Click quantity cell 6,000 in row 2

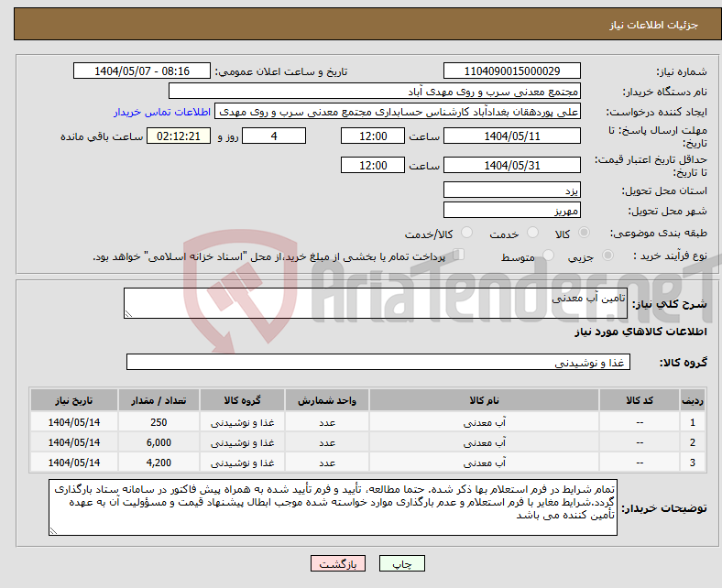tap(159, 442)
